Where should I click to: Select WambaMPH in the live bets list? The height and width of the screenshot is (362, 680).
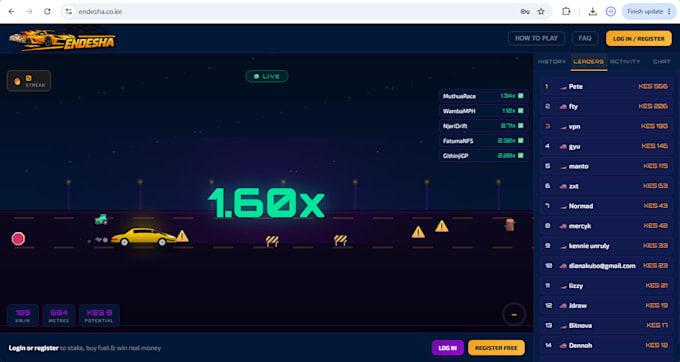[483, 111]
